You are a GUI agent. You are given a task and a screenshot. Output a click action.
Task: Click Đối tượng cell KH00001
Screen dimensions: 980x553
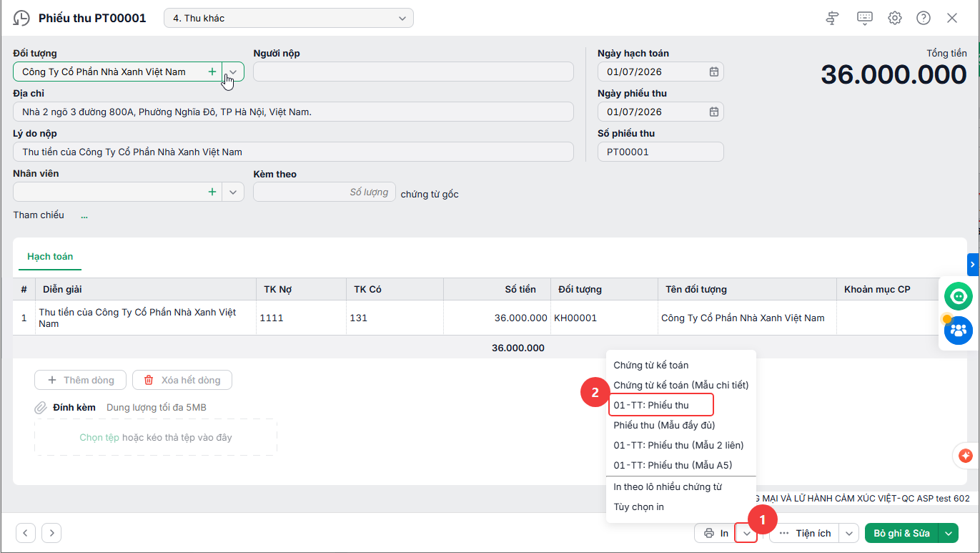(604, 318)
